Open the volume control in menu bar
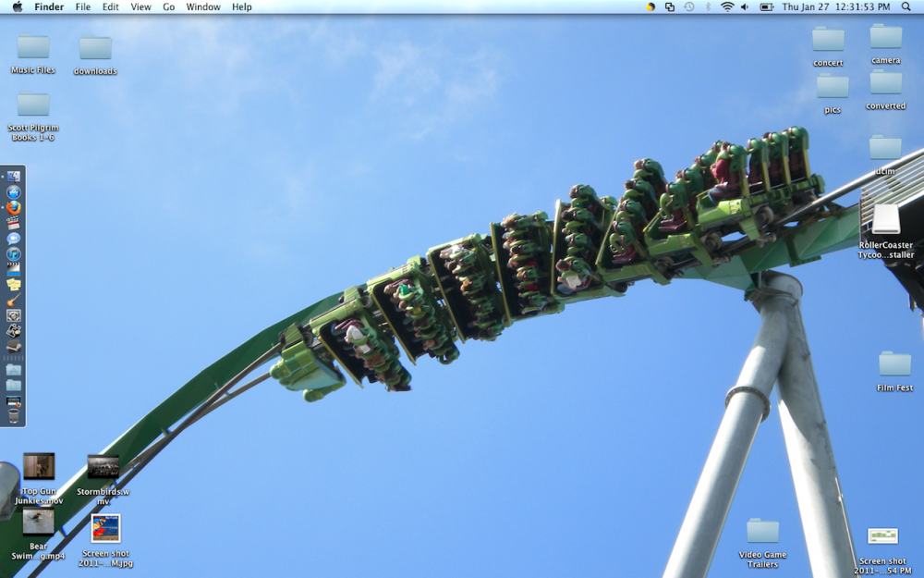The height and width of the screenshot is (578, 924). (x=745, y=6)
